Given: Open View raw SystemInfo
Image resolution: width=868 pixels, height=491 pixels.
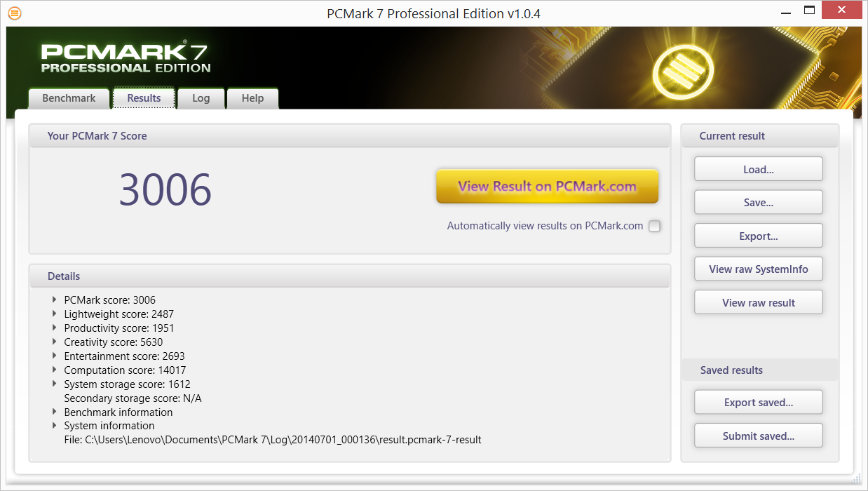Looking at the screenshot, I should [759, 269].
